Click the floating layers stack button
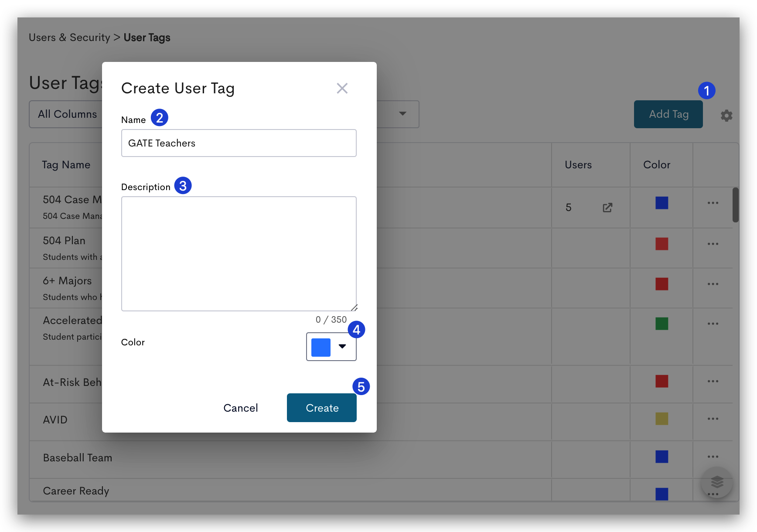The image size is (757, 532). pyautogui.click(x=717, y=482)
